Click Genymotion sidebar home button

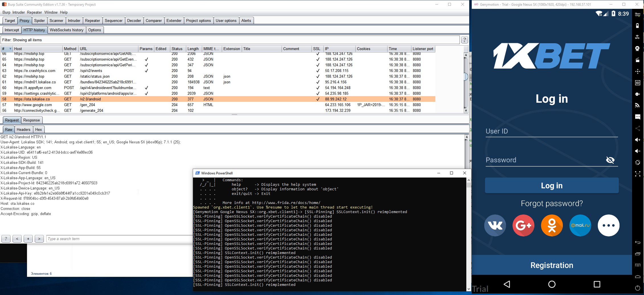pyautogui.click(x=638, y=277)
